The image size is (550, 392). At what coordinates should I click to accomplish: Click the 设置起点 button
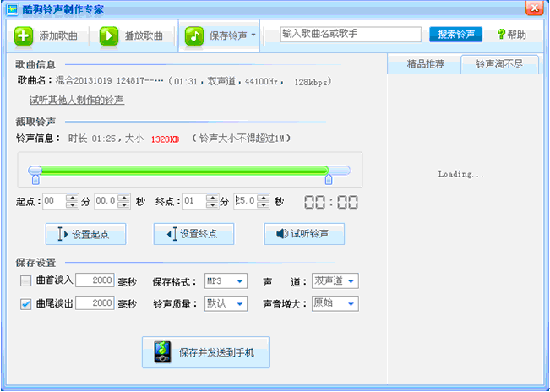tap(85, 234)
